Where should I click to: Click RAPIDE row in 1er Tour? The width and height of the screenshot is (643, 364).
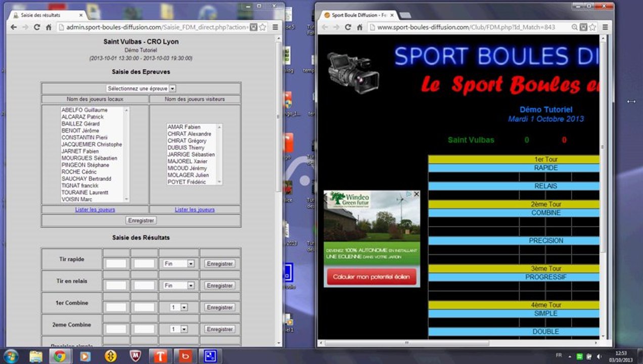(x=514, y=168)
